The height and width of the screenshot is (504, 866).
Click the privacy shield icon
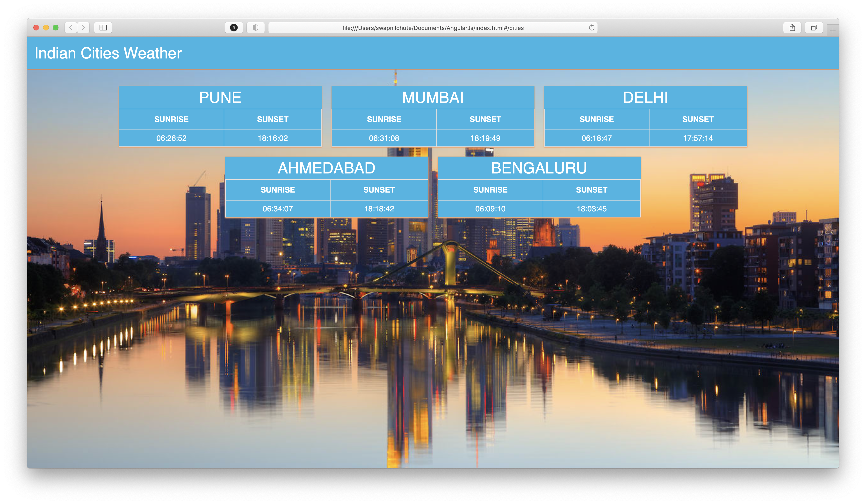click(x=255, y=28)
